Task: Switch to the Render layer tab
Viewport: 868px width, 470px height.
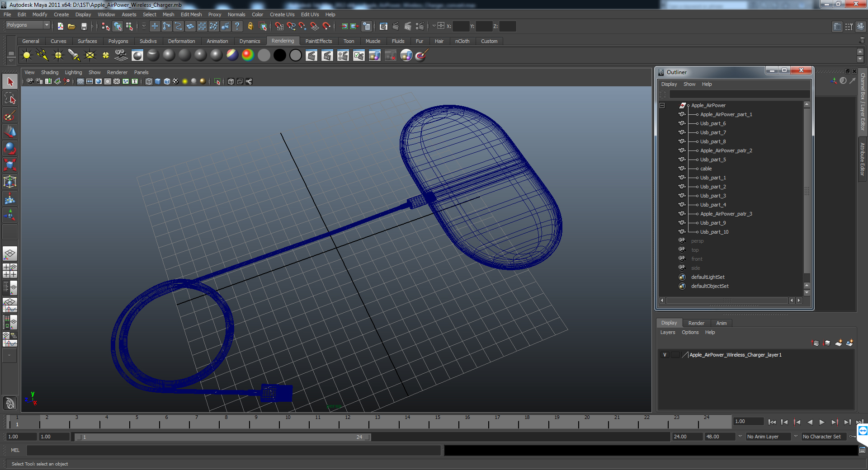Action: 696,323
